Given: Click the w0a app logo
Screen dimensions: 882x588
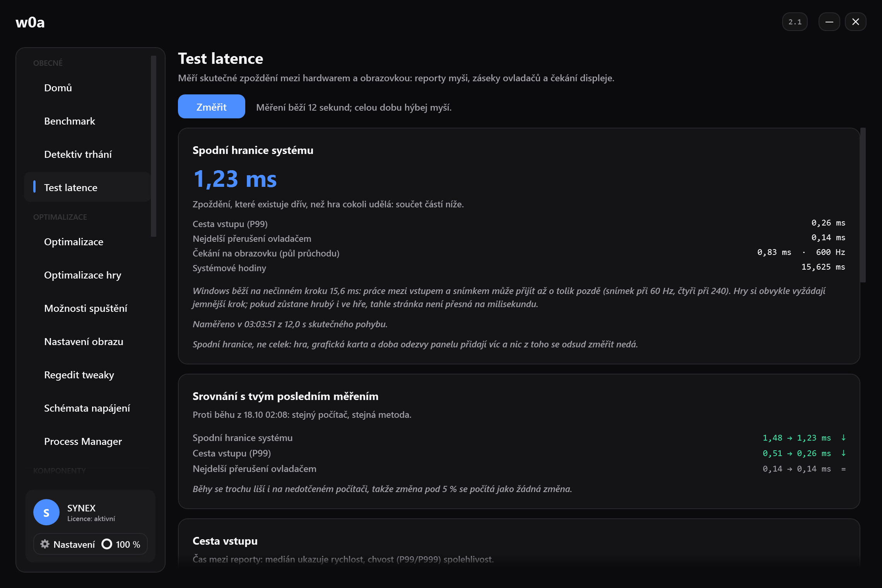Looking at the screenshot, I should (x=30, y=22).
